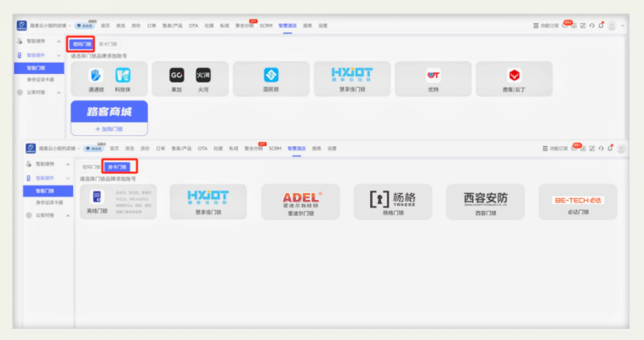Select 杨格门锁 brand card
Viewport: 644px width, 340px height.
coord(393,201)
